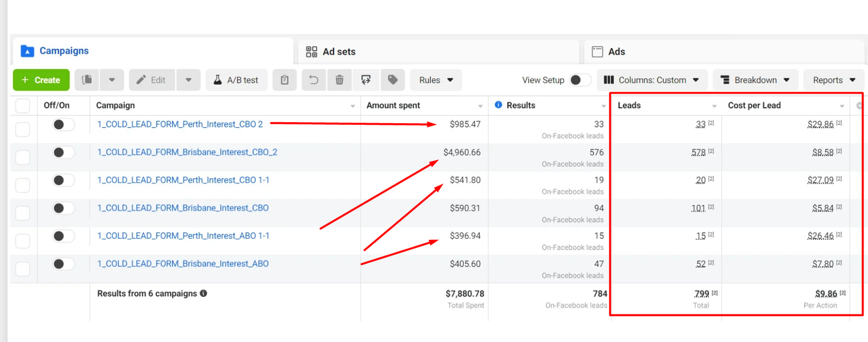Open the Rules dropdown menu

point(436,80)
